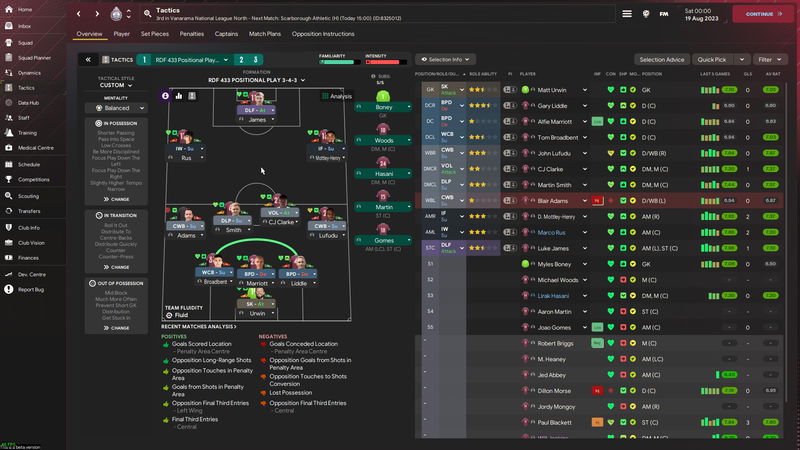Open the Training sidebar item
Screen dimensions: 800x450
(x=27, y=133)
